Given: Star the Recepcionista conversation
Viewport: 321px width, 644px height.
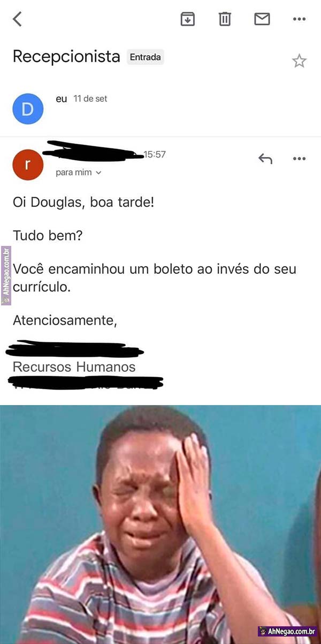Looking at the screenshot, I should click(x=299, y=61).
